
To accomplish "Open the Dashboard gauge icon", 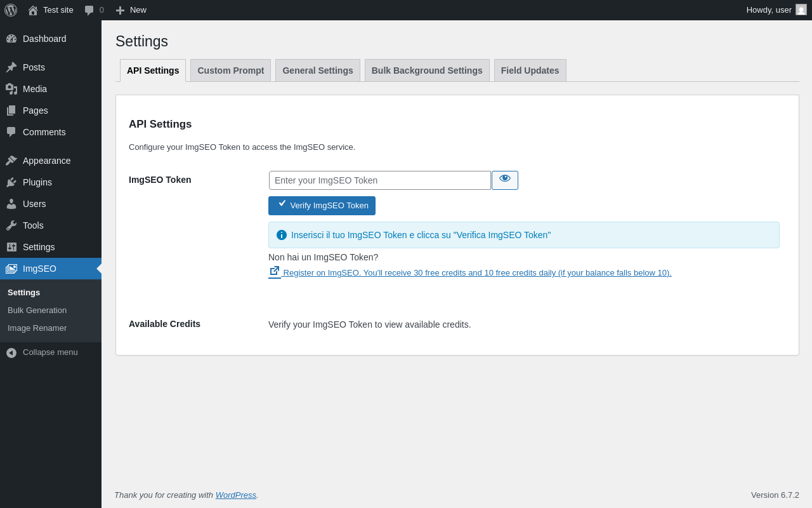I will click(11, 39).
